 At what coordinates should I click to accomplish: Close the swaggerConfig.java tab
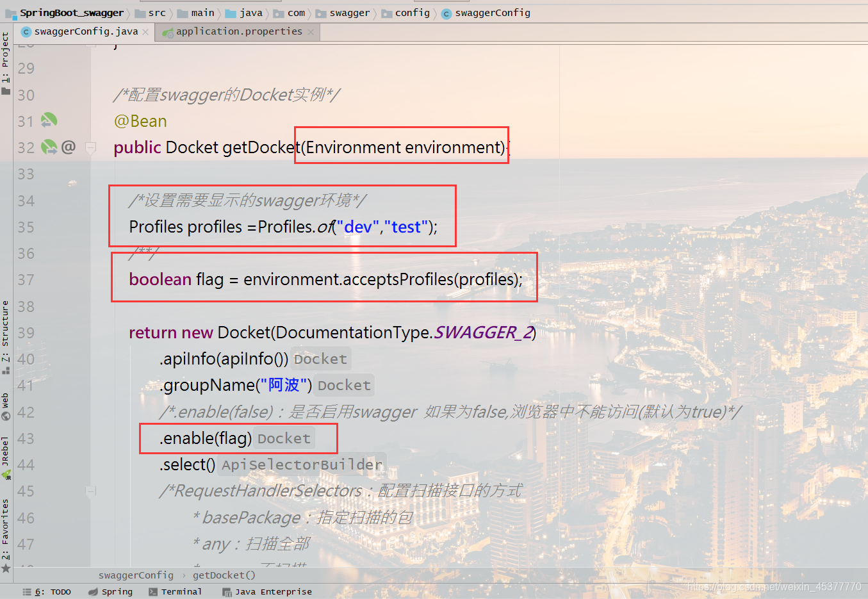coord(145,32)
